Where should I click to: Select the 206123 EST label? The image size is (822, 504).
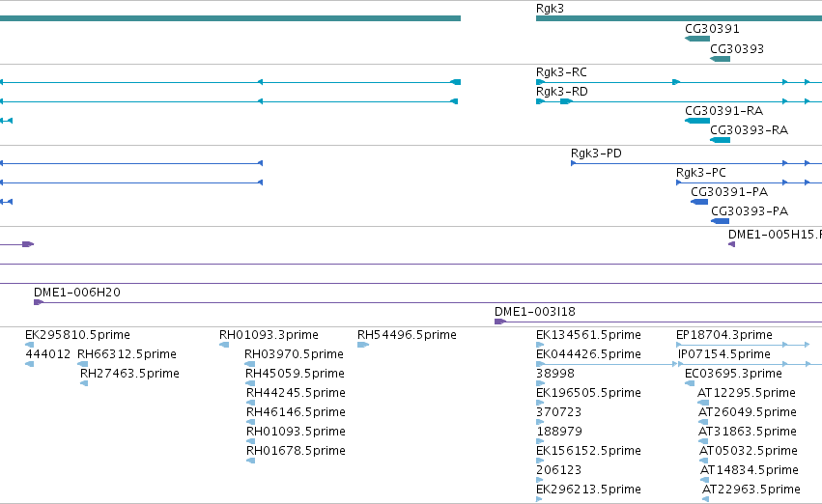(559, 470)
